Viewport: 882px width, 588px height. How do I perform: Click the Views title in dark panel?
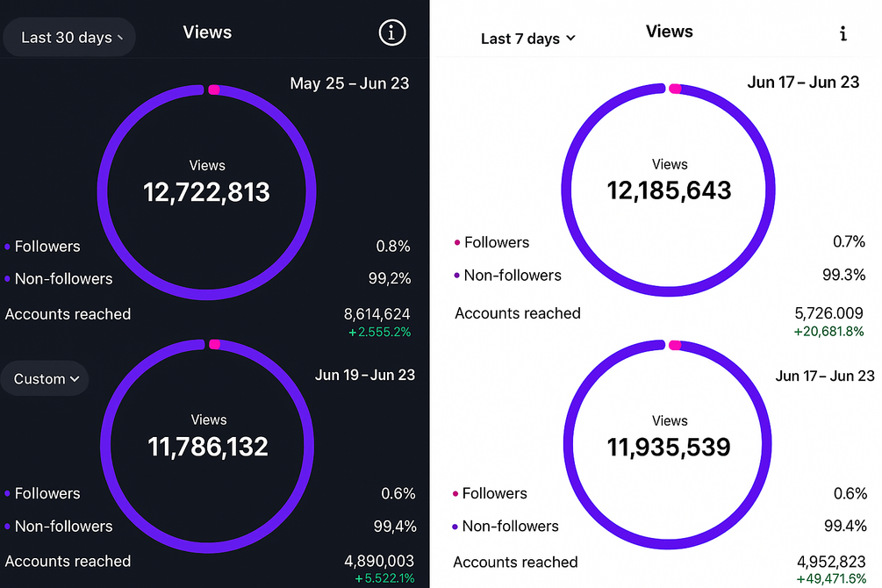(x=207, y=32)
